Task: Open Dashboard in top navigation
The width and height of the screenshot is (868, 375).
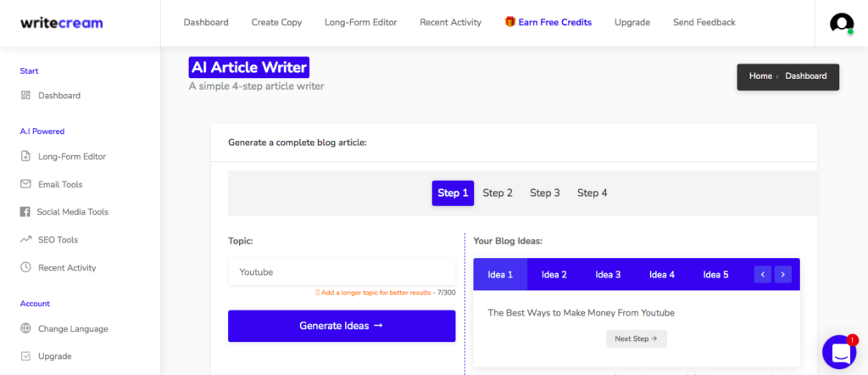Action: [x=206, y=23]
